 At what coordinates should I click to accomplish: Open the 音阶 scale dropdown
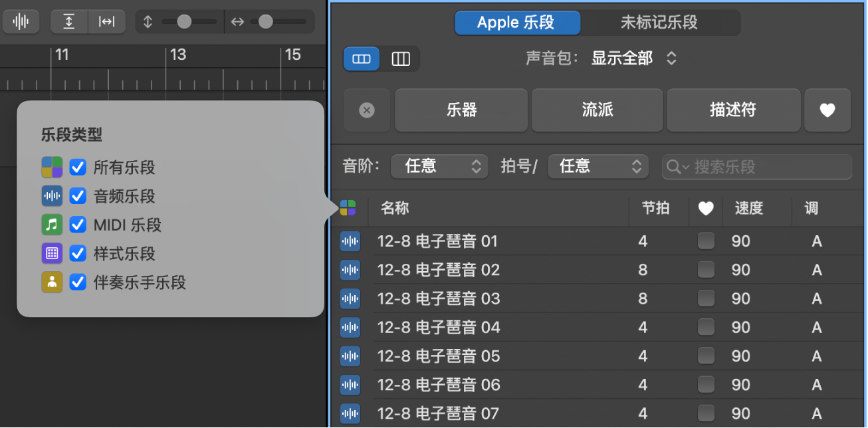tap(439, 166)
